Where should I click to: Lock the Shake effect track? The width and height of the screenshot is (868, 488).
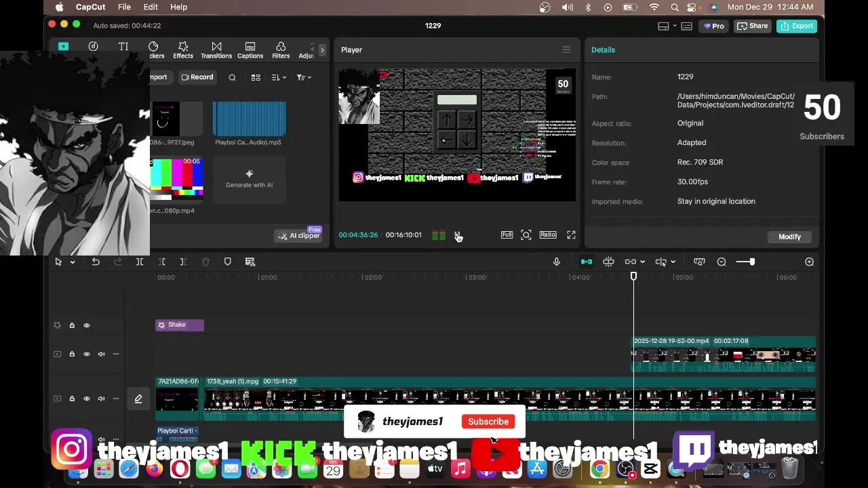72,325
